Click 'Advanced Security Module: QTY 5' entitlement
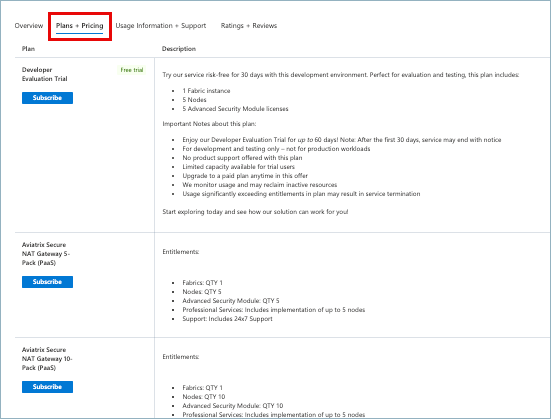Image resolution: width=551 pixels, height=419 pixels. (231, 301)
